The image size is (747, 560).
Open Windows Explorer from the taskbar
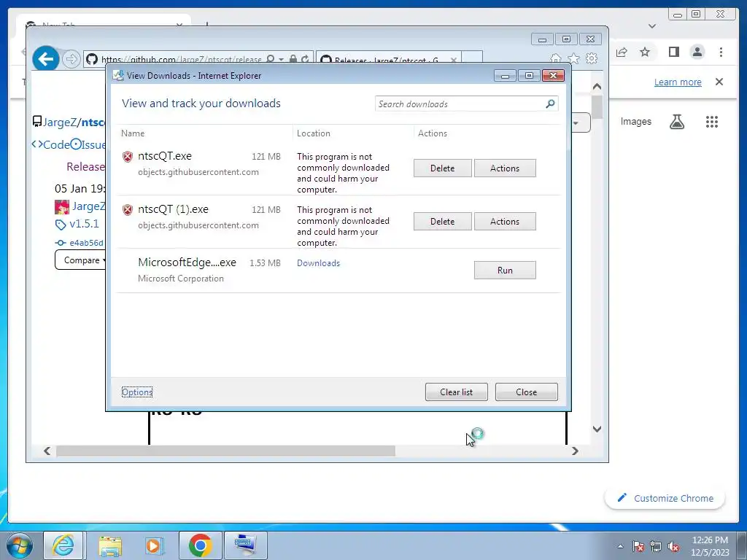tap(110, 545)
